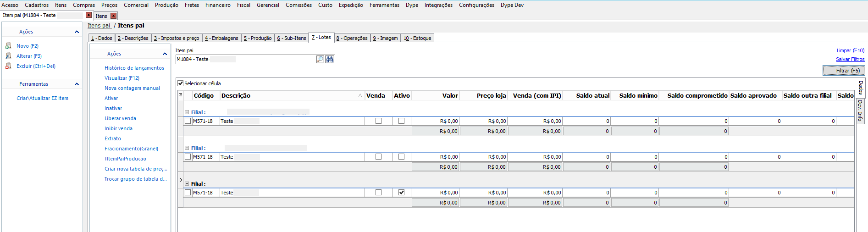This screenshot has height=232, width=868.
Task: Switch to the 1 - Dados tab
Action: pyautogui.click(x=101, y=38)
